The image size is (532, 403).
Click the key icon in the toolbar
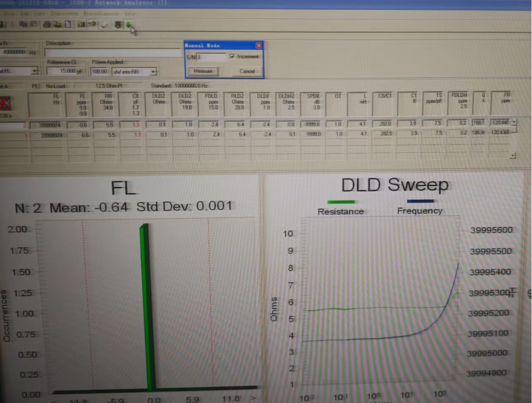(x=92, y=24)
